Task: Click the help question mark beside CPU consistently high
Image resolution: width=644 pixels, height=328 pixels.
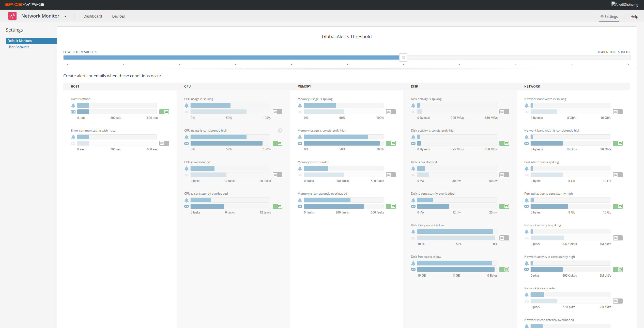Action: (280, 131)
